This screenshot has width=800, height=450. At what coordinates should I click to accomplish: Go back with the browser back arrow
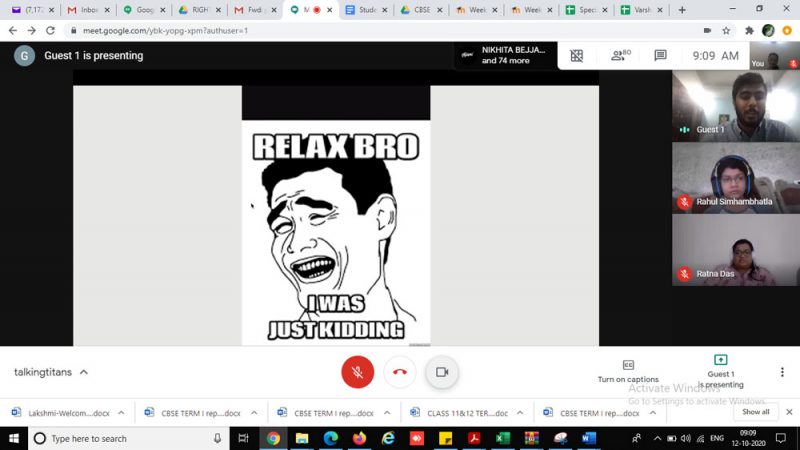(13, 31)
